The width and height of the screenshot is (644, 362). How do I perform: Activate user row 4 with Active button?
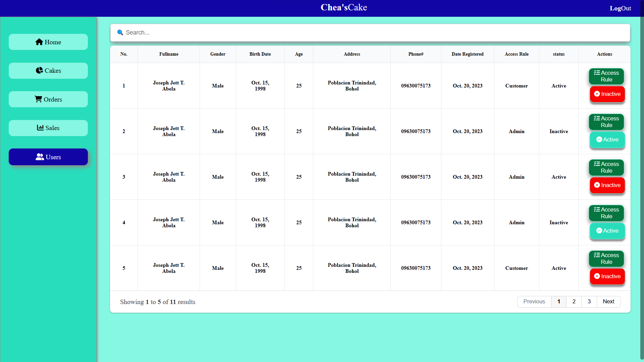[607, 231]
